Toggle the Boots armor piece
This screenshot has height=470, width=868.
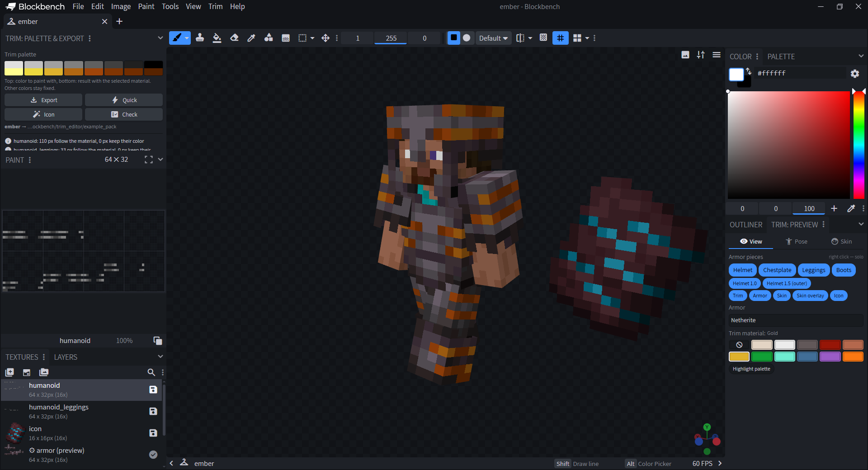click(844, 270)
